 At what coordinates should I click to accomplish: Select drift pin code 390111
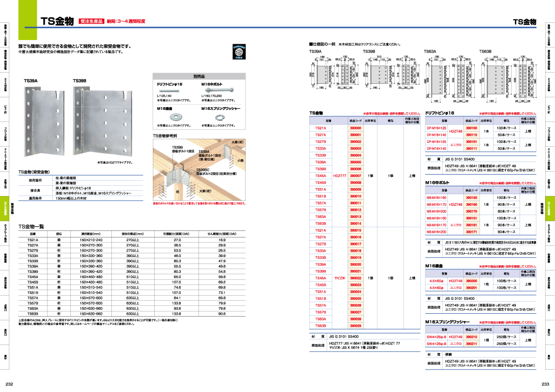coord(472,149)
